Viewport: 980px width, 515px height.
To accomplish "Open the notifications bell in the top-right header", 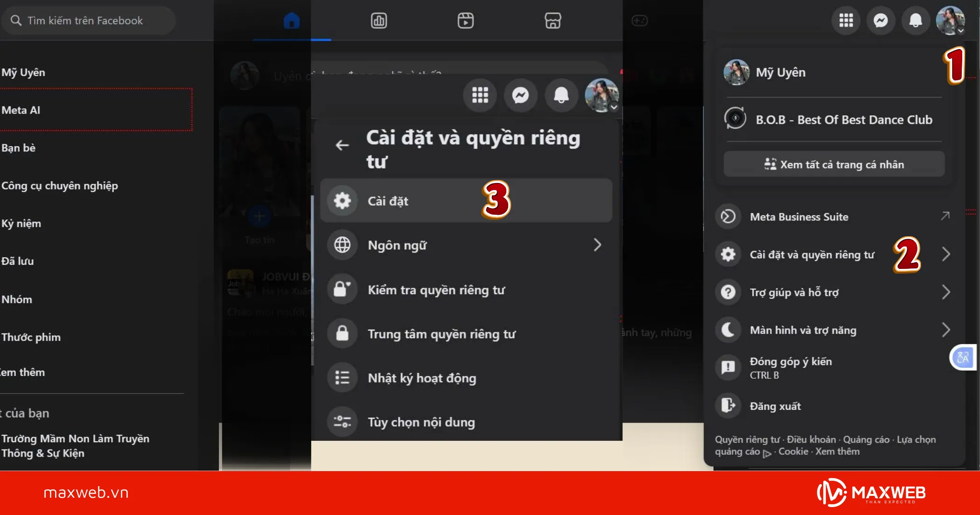I will (x=916, y=21).
